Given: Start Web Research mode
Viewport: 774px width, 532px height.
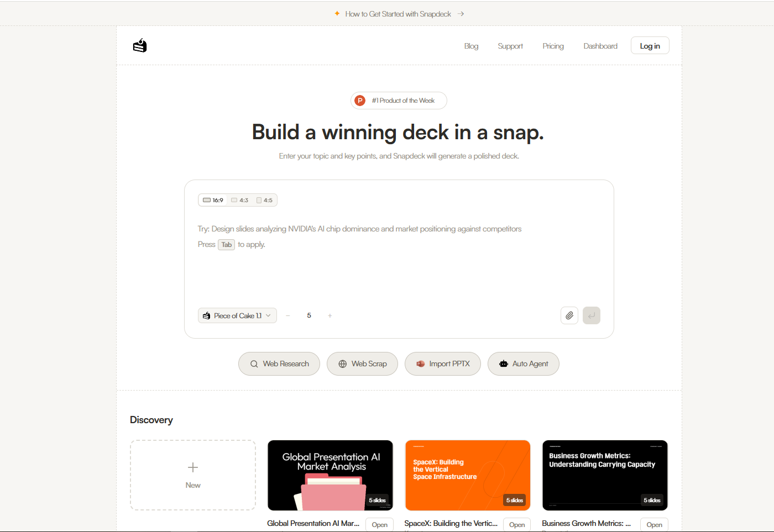Looking at the screenshot, I should 279,364.
